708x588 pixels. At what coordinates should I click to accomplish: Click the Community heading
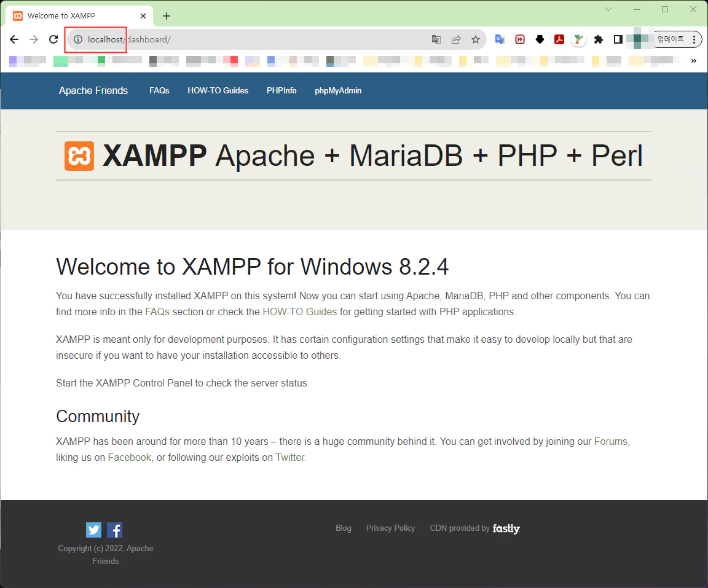(x=98, y=416)
